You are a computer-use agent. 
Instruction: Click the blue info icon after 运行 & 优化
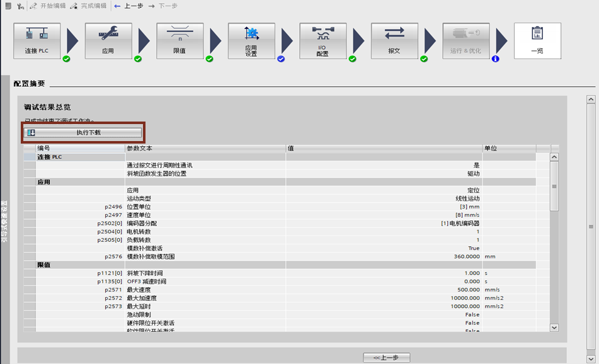coord(495,59)
